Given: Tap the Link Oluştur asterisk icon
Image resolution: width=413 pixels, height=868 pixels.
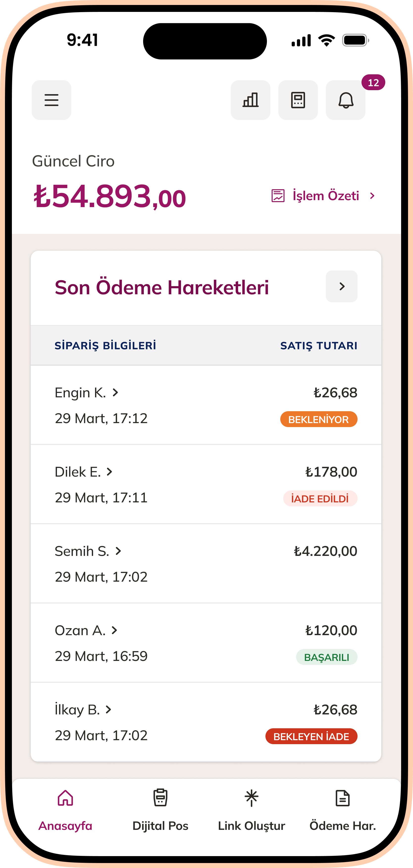Looking at the screenshot, I should (x=251, y=798).
